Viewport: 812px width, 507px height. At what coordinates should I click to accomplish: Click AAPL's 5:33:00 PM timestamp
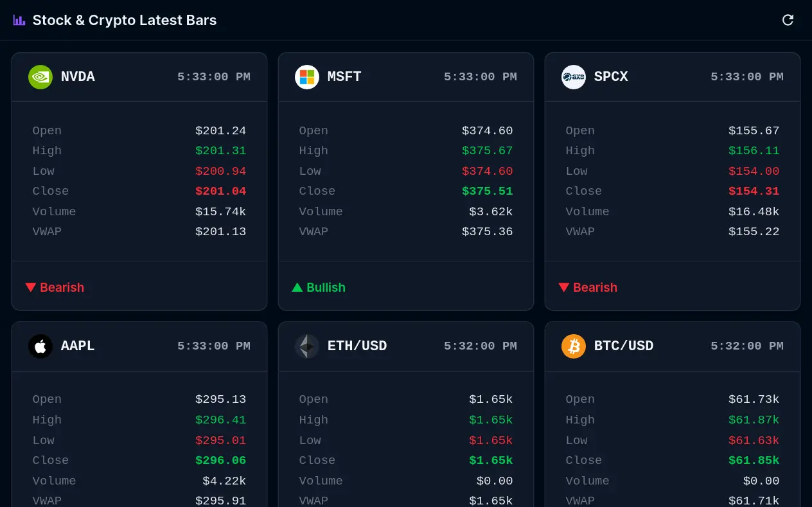(x=214, y=346)
